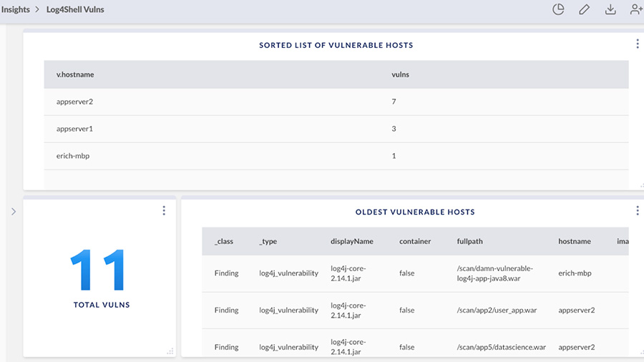Open the pie chart icon in header
This screenshot has height=362, width=644.
pos(559,9)
